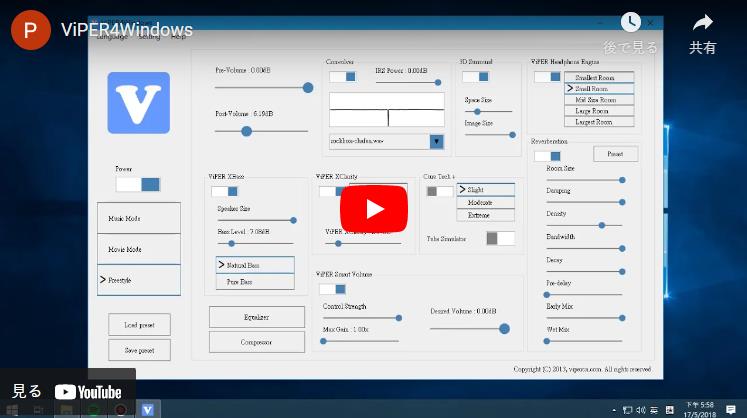Image resolution: width=747 pixels, height=418 pixels.
Task: Select Slight Cure Tech level
Action: tap(485, 190)
